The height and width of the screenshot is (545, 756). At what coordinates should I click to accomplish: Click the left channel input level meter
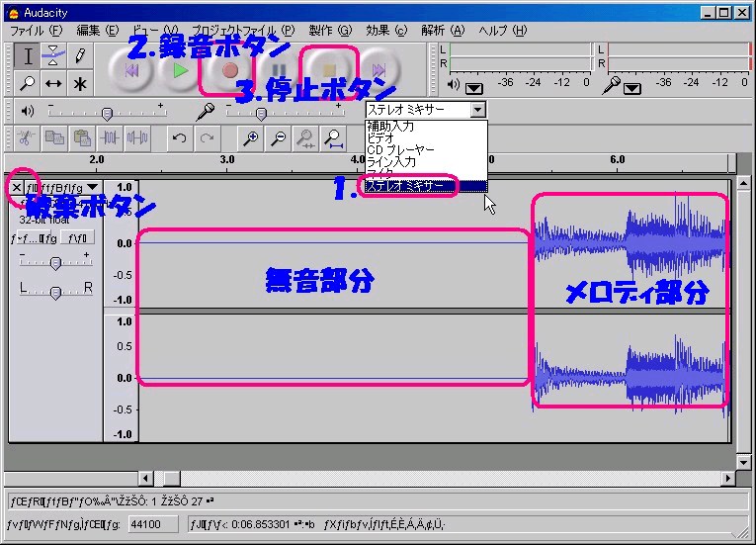(x=679, y=49)
